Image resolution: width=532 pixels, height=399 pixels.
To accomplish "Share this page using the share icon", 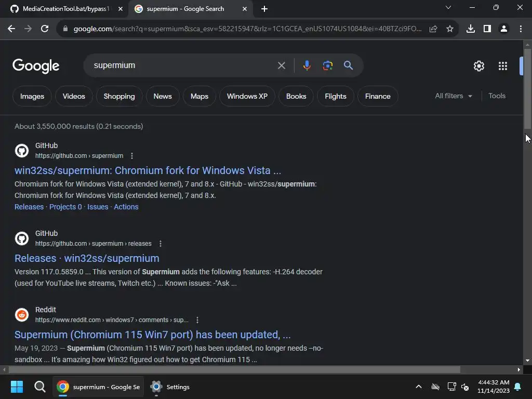I will click(x=433, y=29).
